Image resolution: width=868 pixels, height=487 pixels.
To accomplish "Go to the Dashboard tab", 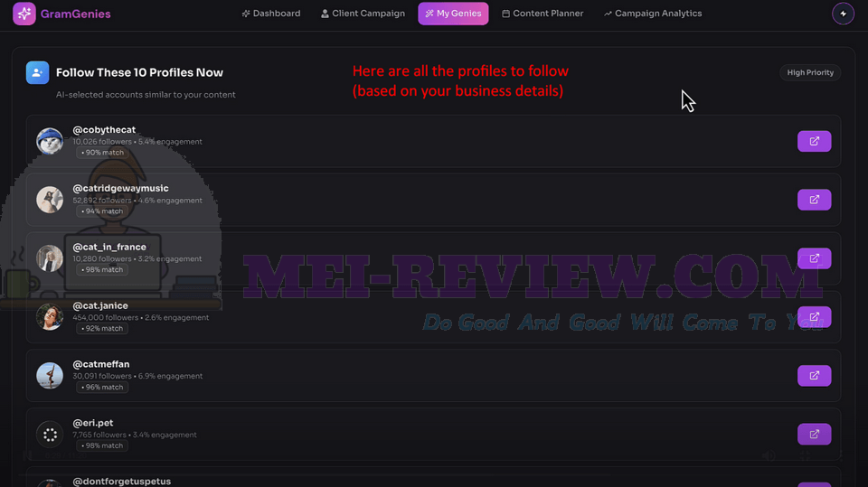I will point(271,14).
